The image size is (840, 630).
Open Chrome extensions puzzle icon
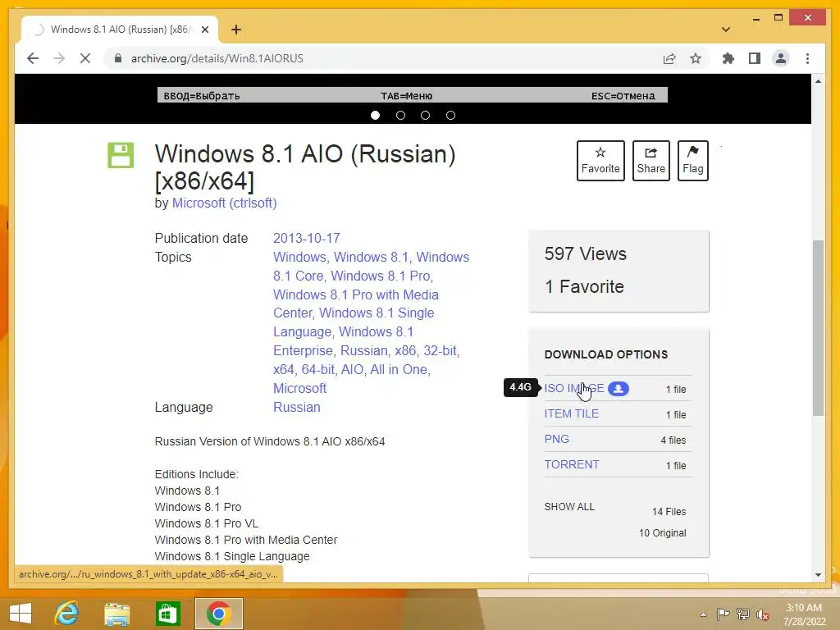(x=728, y=58)
